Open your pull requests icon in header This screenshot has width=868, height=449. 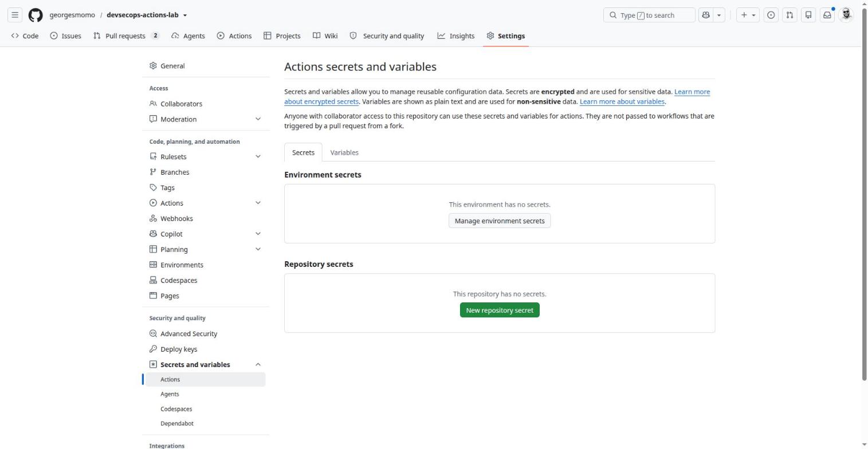[790, 15]
